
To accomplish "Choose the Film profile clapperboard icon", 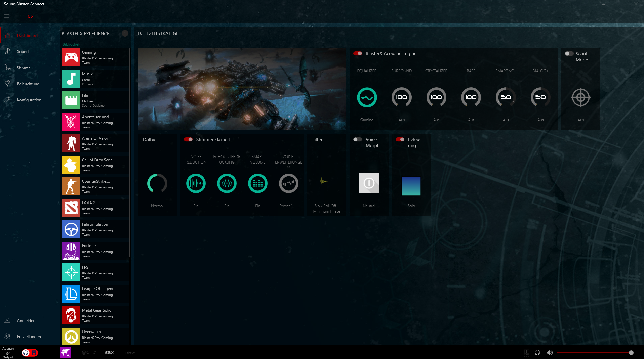I will point(71,100).
